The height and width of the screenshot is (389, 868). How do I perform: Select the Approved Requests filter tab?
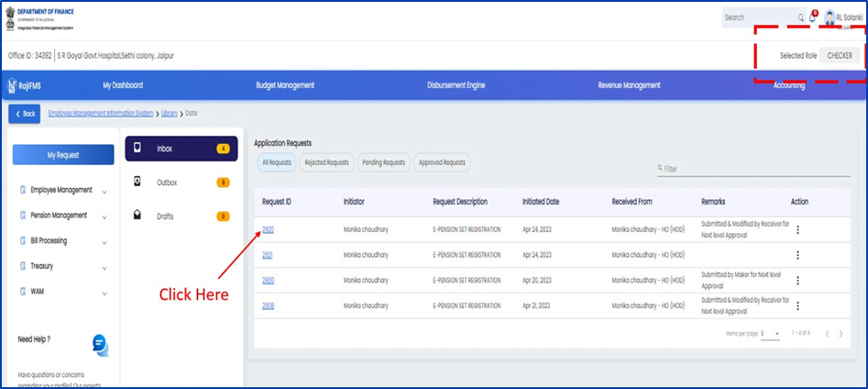click(442, 162)
